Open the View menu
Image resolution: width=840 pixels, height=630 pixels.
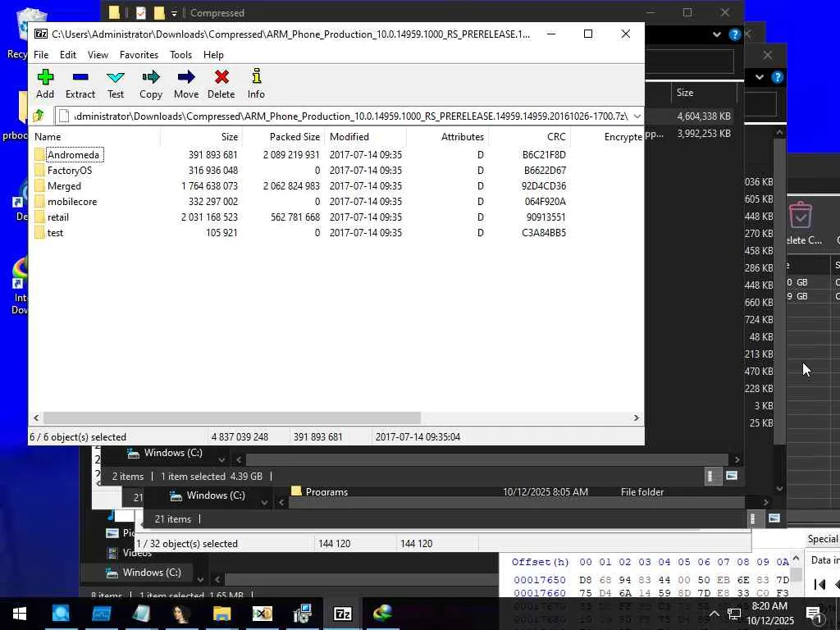[98, 55]
